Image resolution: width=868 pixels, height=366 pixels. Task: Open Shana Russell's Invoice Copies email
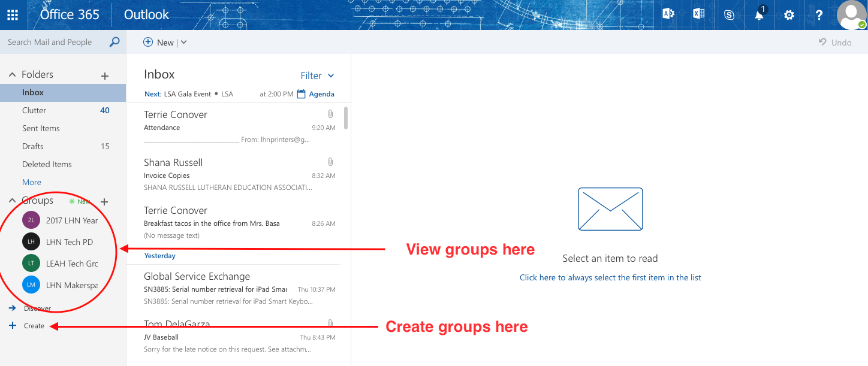click(240, 174)
